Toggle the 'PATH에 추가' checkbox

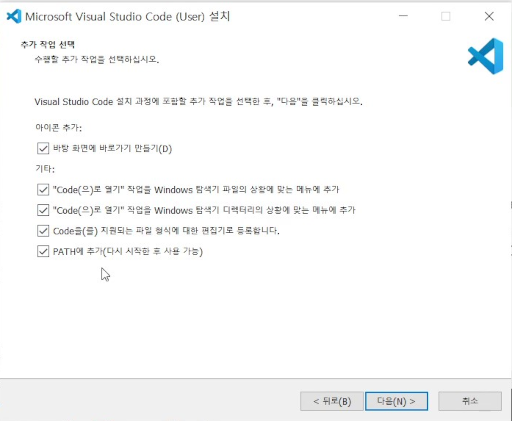pos(43,251)
